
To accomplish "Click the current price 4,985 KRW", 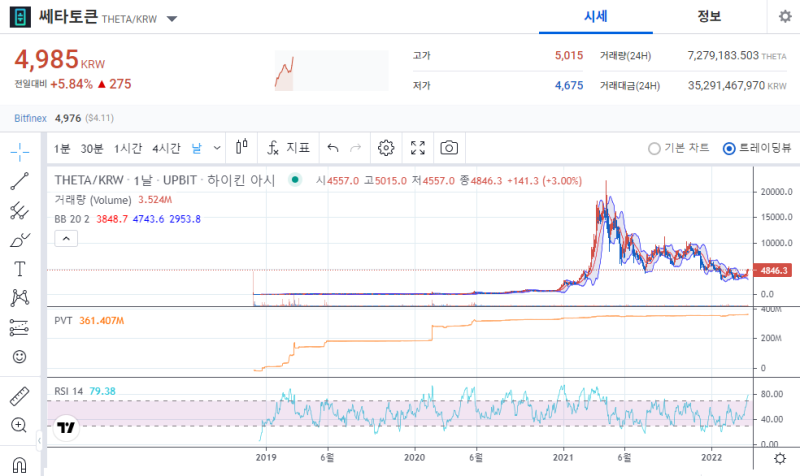I will [59, 60].
